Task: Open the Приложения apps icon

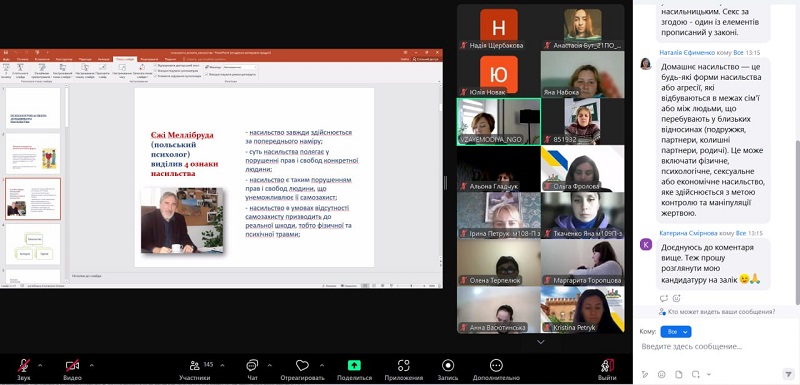Action: pos(404,366)
